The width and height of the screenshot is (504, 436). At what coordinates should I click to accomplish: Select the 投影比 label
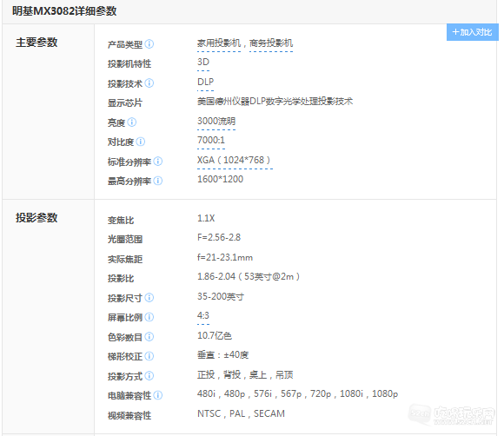click(121, 279)
